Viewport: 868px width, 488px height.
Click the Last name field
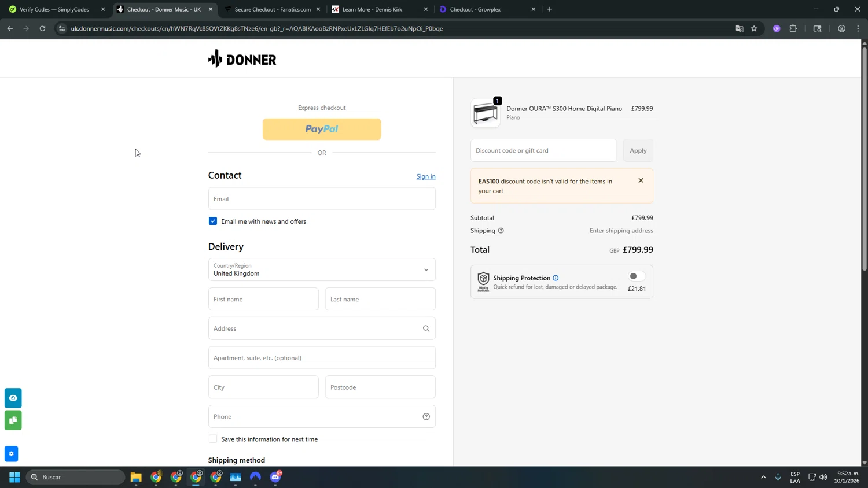point(380,299)
